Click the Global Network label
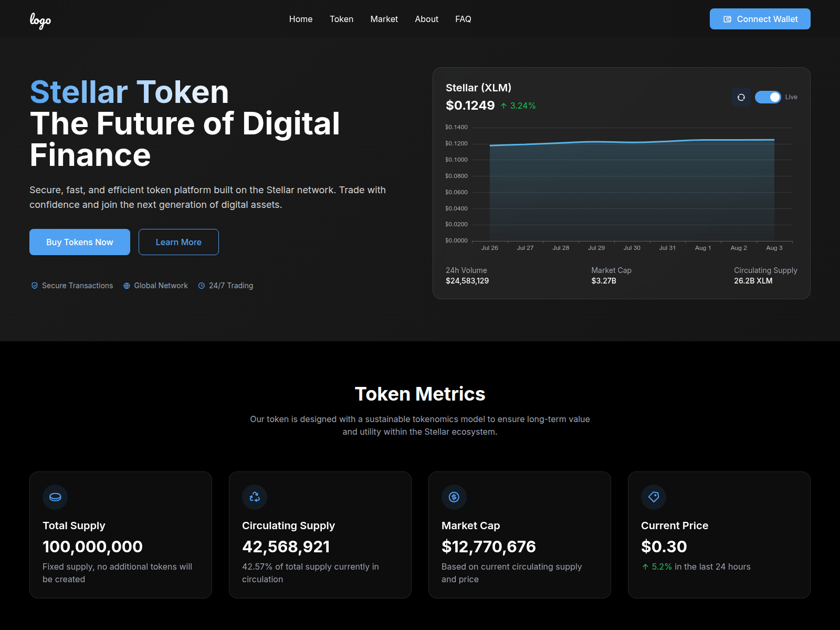The image size is (840, 630). (x=161, y=286)
